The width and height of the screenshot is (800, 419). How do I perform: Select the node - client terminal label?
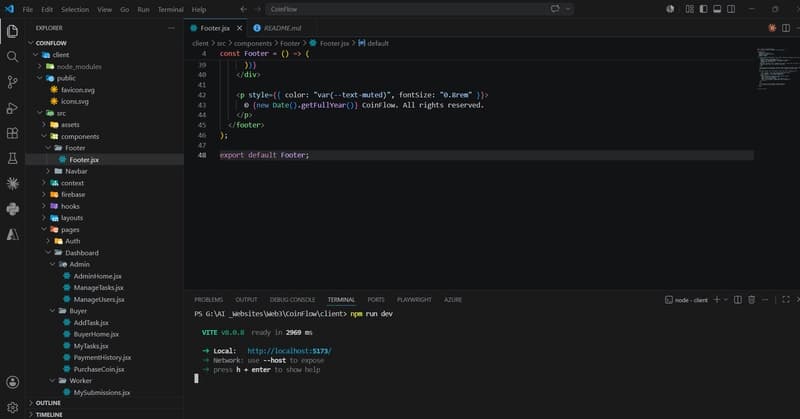(x=686, y=300)
